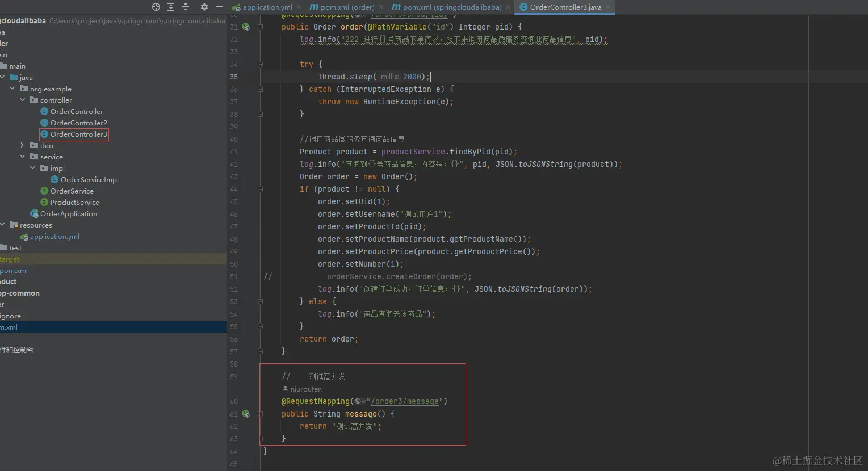Open the Project panel gear settings

204,7
